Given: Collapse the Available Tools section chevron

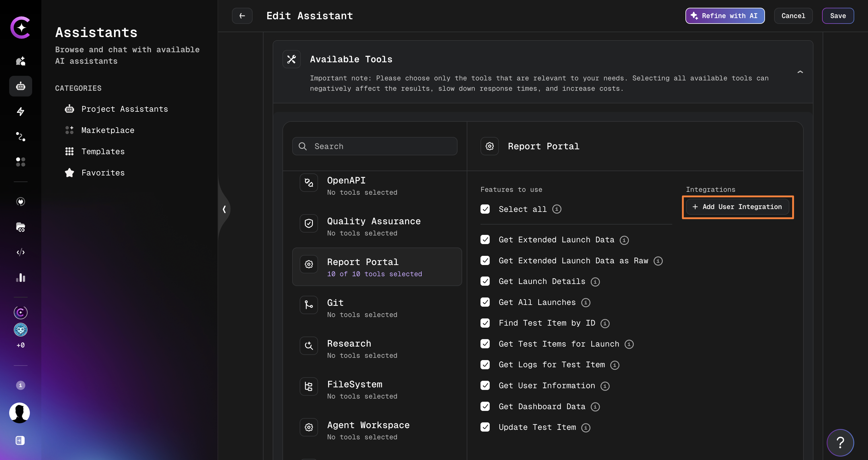Looking at the screenshot, I should coord(800,72).
